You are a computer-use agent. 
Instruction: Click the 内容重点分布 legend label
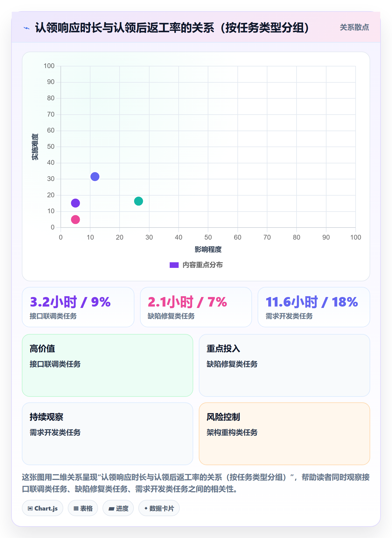pos(202,265)
